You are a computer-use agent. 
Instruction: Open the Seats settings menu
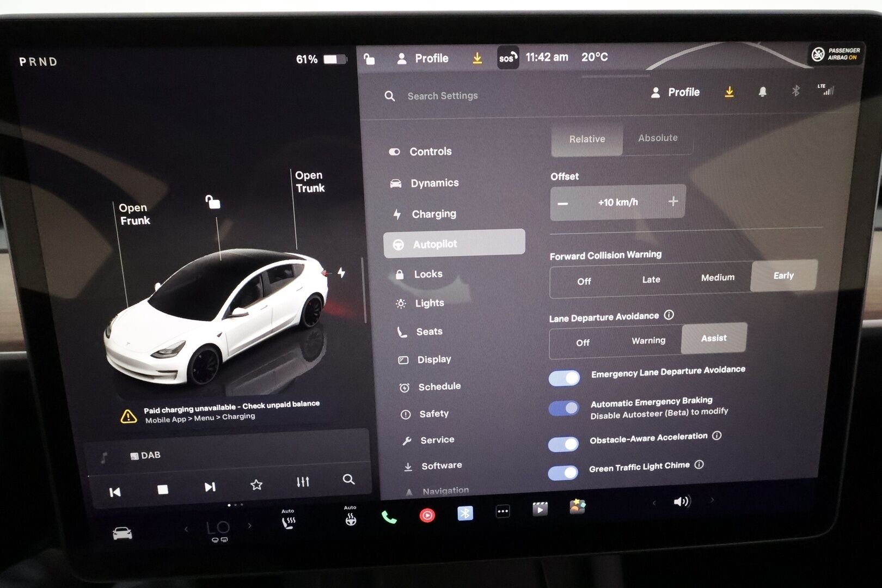[x=419, y=332]
